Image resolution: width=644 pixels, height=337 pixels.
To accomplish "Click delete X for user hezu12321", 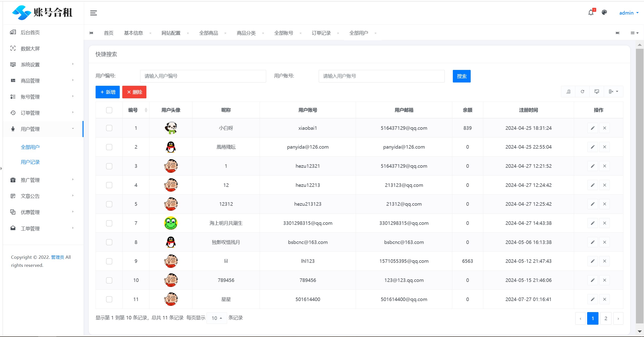I will point(605,166).
